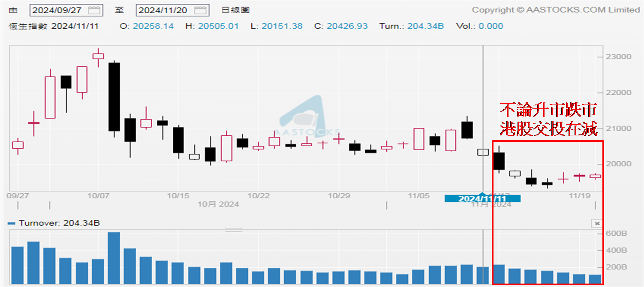
Task: Click the 11/19 date label on axis
Action: pos(577,196)
